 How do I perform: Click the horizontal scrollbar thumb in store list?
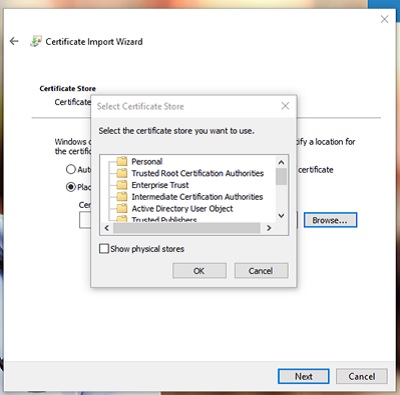[x=187, y=228]
